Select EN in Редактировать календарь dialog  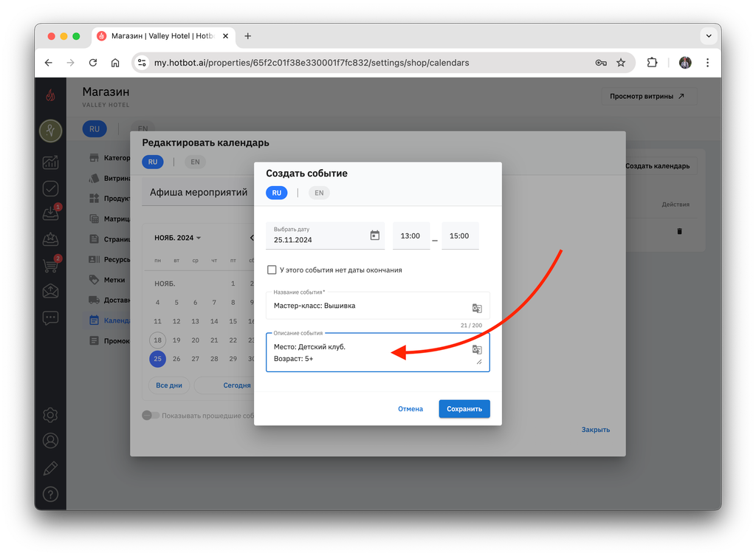[x=195, y=162]
